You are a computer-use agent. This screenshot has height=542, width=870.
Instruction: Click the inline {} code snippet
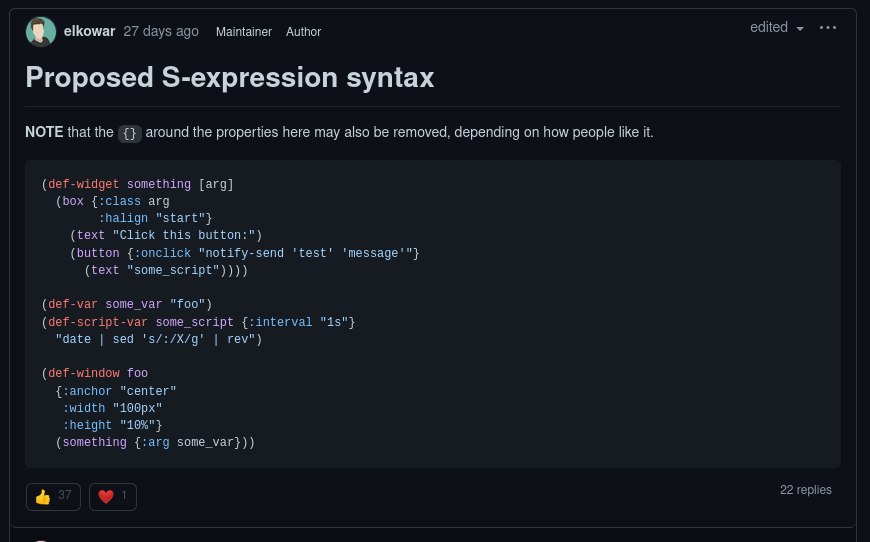[x=130, y=133]
